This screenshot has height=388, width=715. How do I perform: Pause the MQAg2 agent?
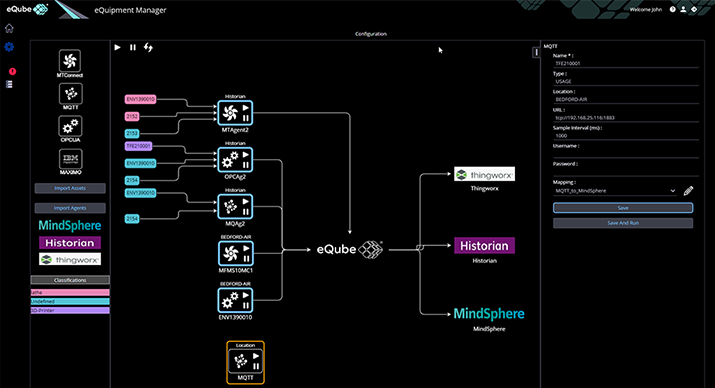pos(246,212)
